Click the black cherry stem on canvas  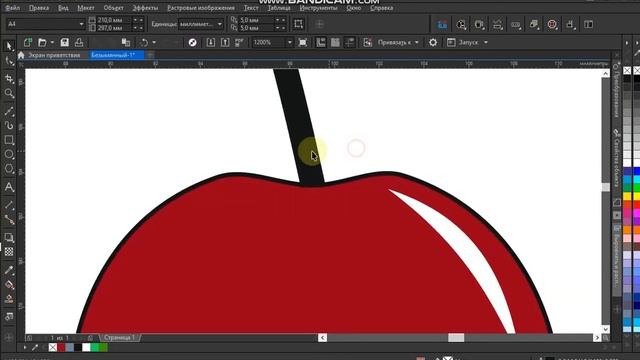298,127
